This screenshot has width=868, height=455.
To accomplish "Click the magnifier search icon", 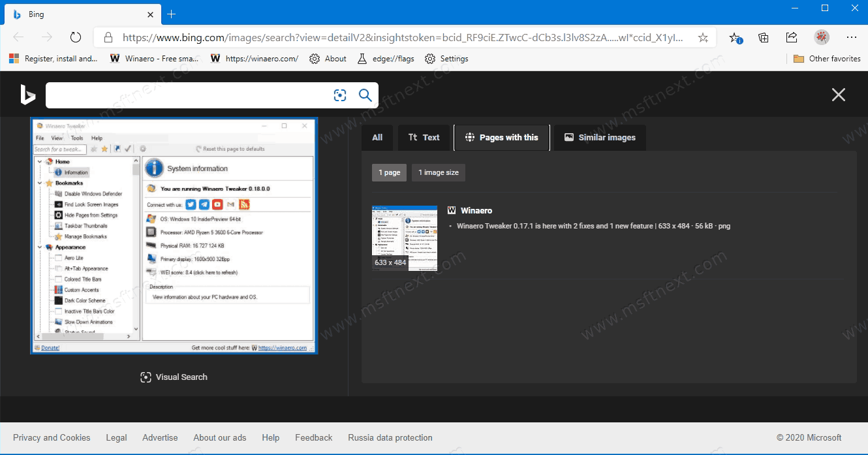I will (365, 95).
